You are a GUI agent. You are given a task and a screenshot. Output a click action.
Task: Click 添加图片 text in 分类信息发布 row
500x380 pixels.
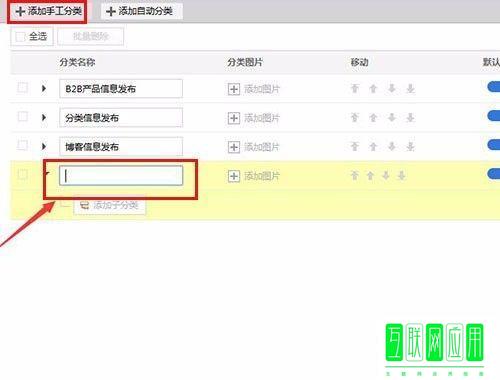click(262, 118)
